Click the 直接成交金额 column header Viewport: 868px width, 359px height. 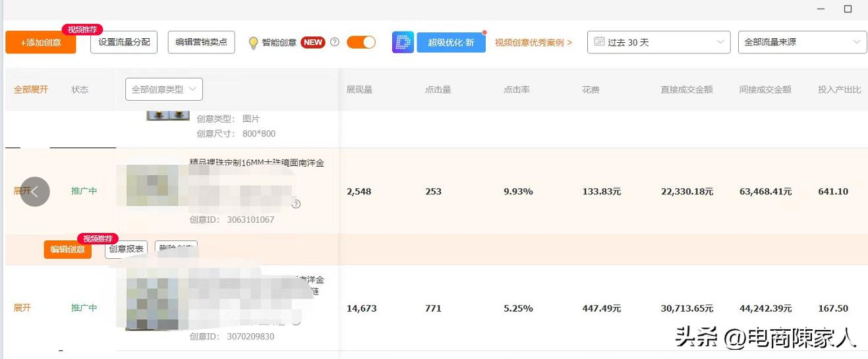[x=687, y=90]
